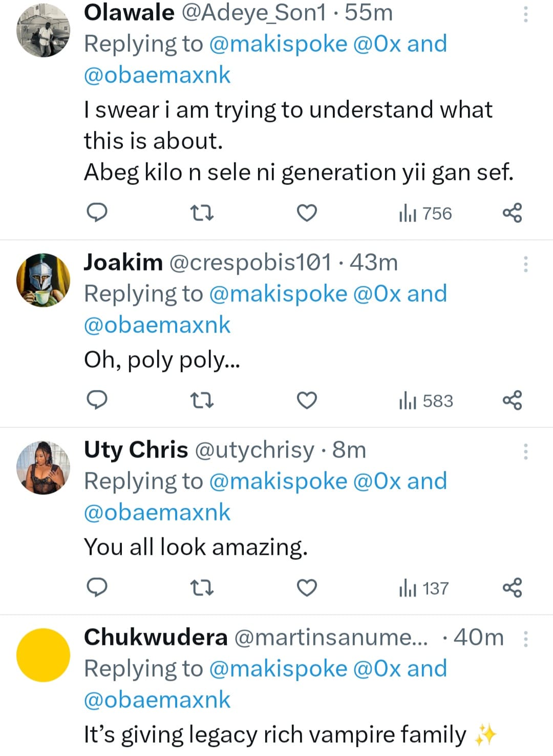Open the three-dot menu on Joakim's tweet

coord(525,264)
